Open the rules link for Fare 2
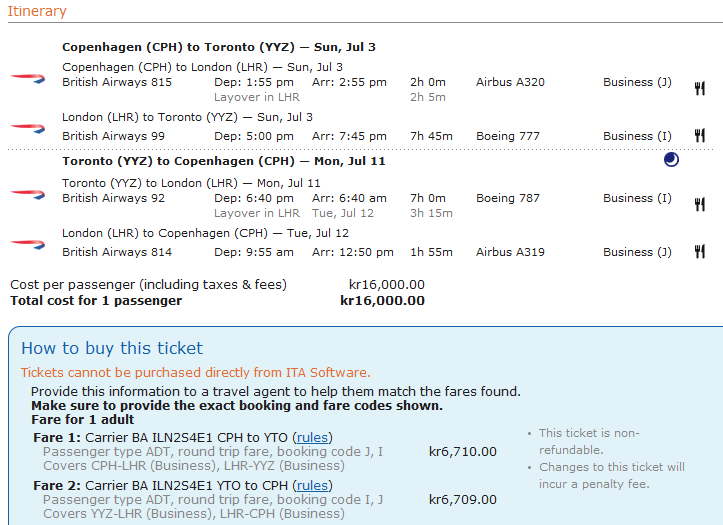Viewport: 723px width, 525px height. [312, 485]
